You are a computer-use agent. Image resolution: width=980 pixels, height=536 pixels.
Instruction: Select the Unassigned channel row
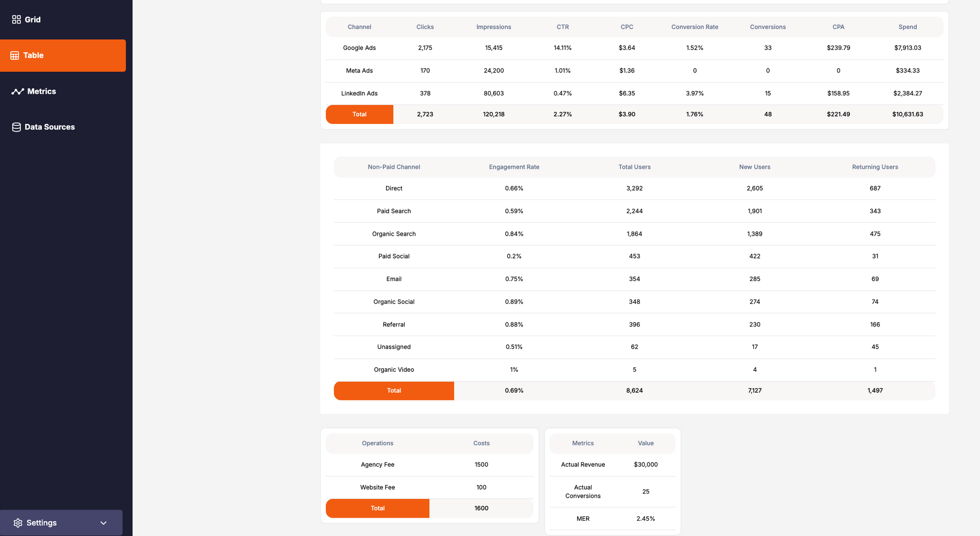pyautogui.click(x=634, y=347)
